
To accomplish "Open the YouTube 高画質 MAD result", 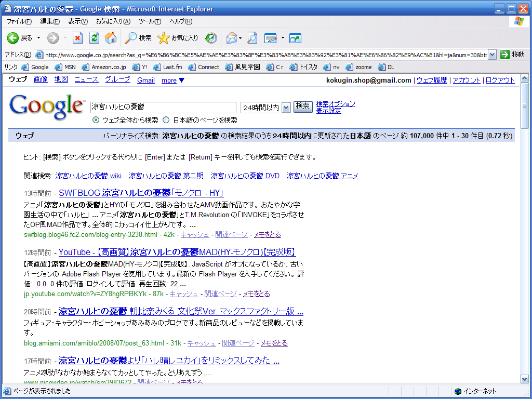I will pyautogui.click(x=177, y=252).
